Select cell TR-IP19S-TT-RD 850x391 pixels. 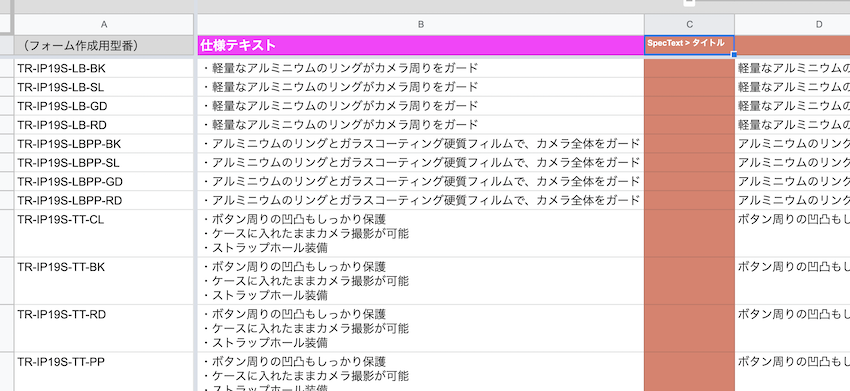[x=104, y=329]
